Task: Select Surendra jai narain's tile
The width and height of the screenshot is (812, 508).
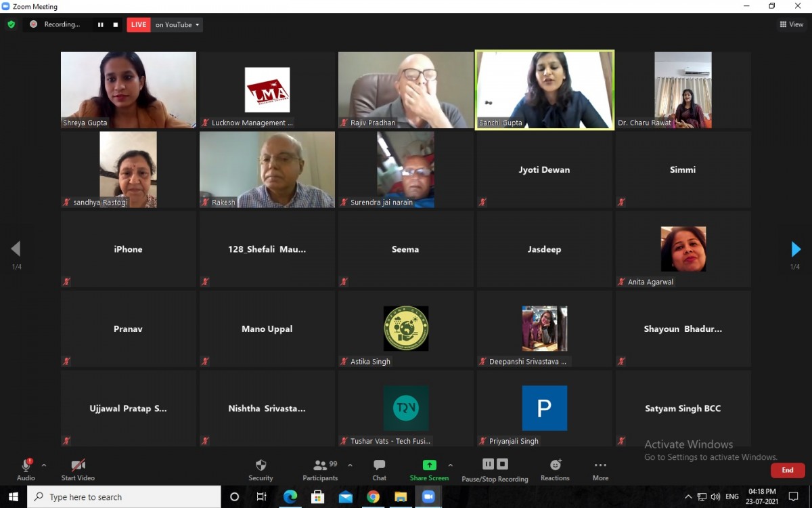Action: coord(406,169)
